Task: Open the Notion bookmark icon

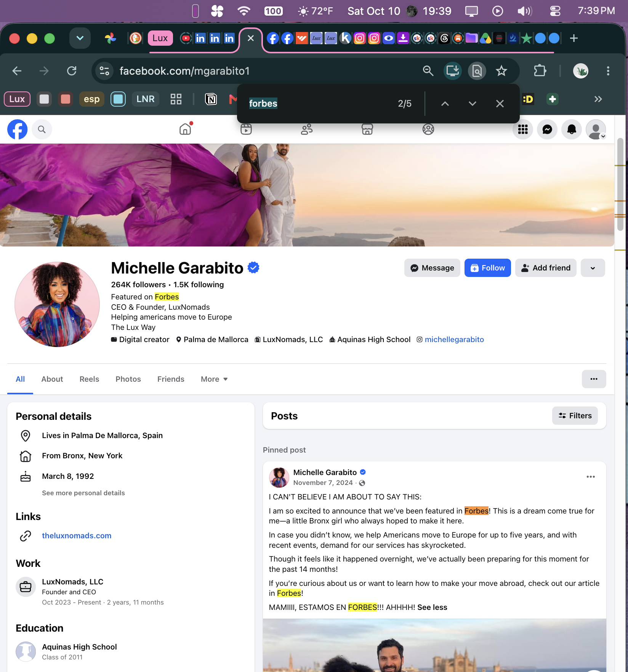Action: [x=211, y=99]
